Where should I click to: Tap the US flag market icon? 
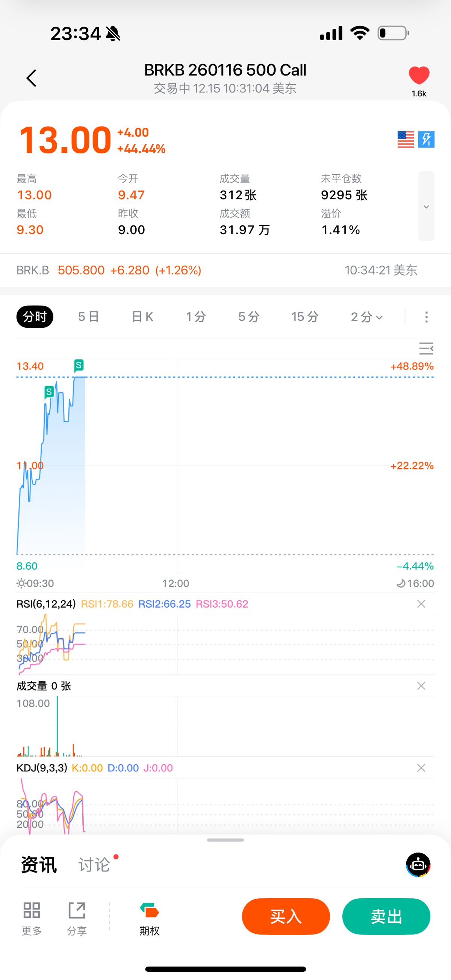(405, 139)
